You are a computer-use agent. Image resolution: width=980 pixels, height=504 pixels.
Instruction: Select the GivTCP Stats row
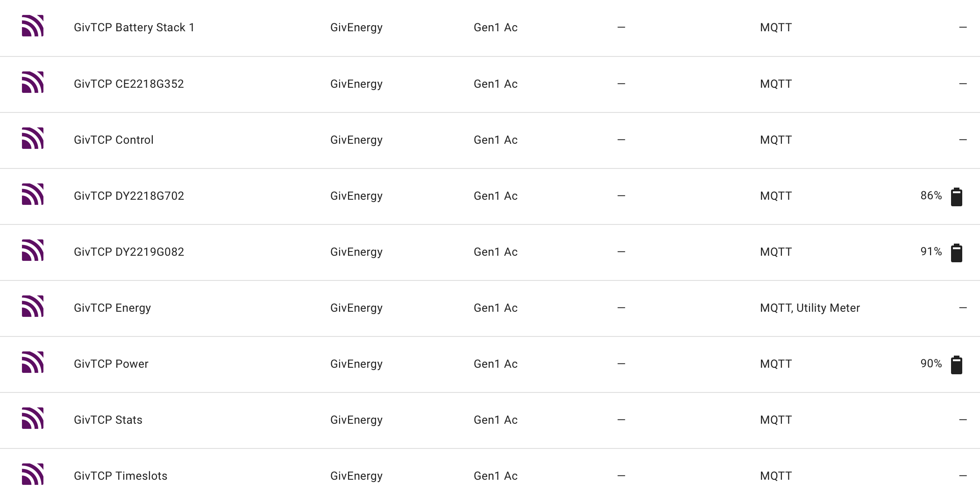490,420
